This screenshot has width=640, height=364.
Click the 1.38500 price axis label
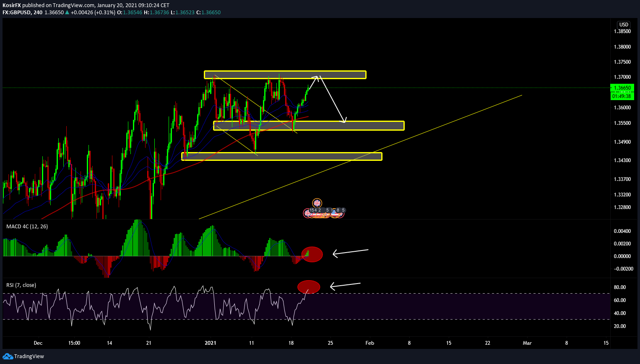pos(622,31)
